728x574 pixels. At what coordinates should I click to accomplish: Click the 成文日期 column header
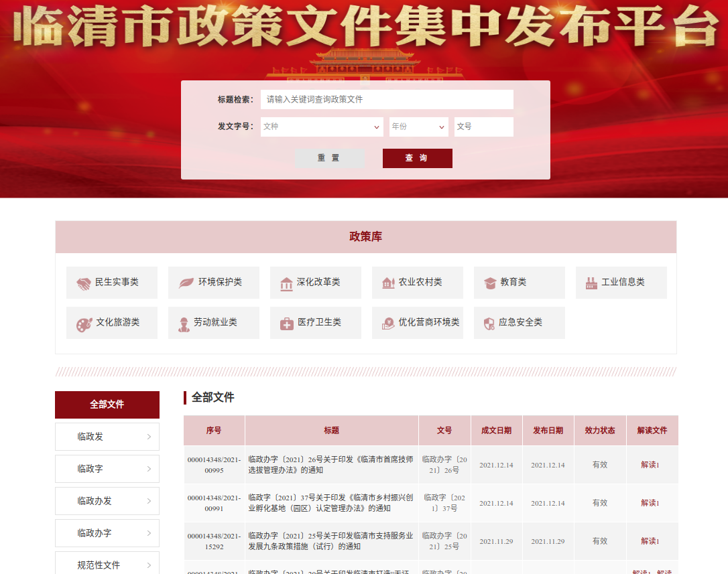tap(496, 431)
